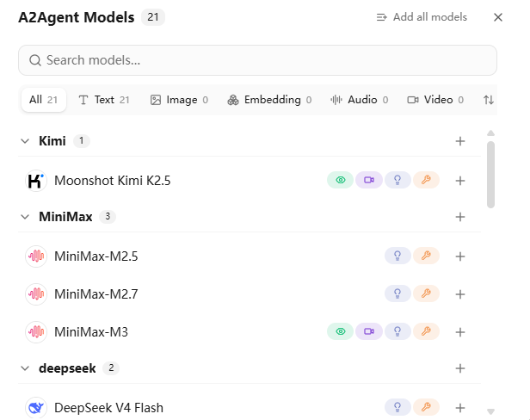
Task: Click the MiniMax-M3 logo icon
Action: pos(36,332)
